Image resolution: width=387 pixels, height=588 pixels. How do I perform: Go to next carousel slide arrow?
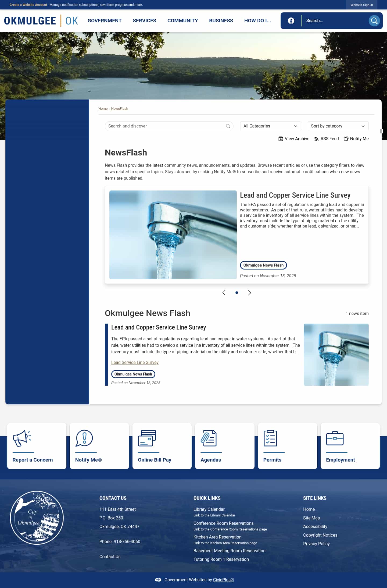click(249, 293)
